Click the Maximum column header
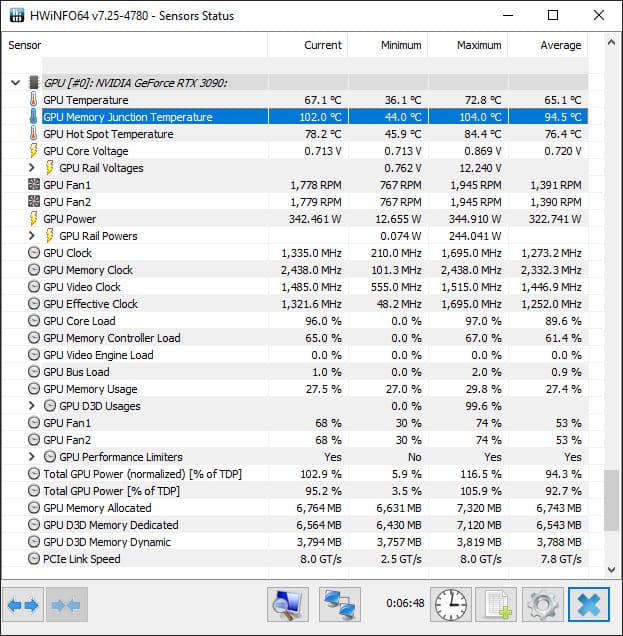 [x=468, y=45]
